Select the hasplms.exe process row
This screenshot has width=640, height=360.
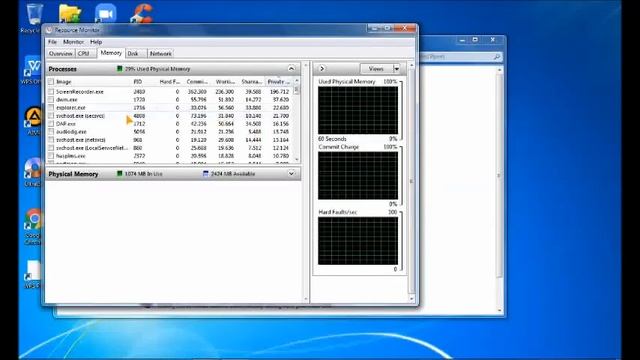pyautogui.click(x=169, y=156)
